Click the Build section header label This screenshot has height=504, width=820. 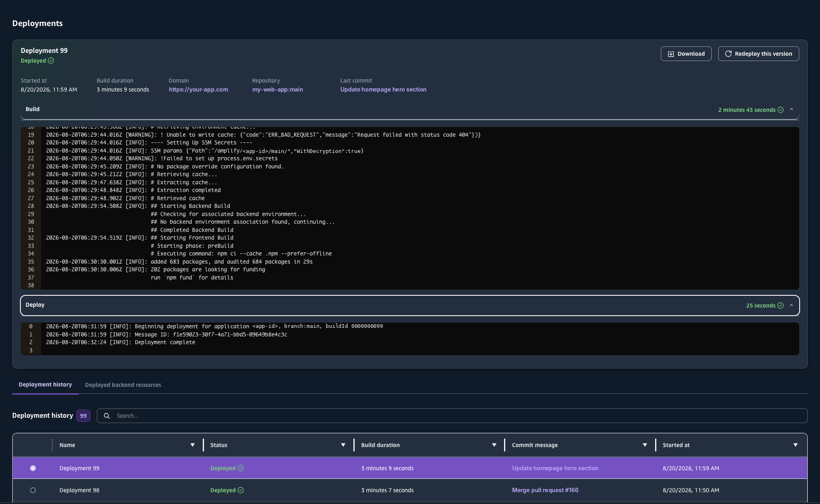(33, 109)
